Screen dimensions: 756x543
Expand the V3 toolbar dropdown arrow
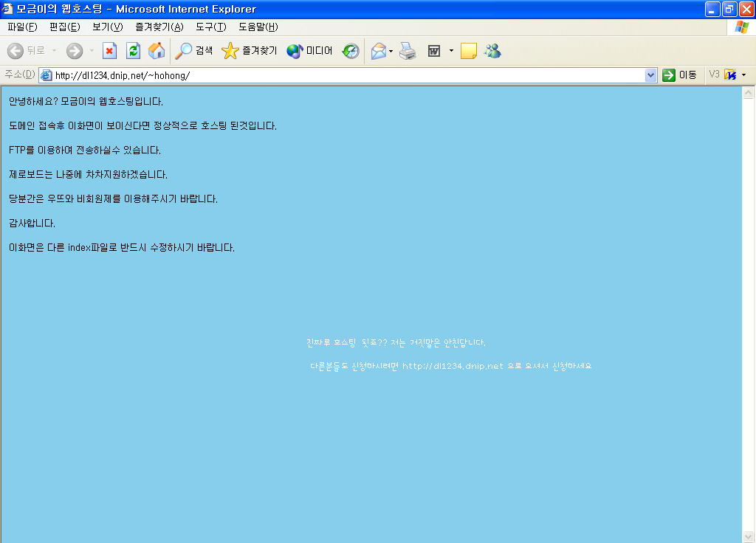[x=743, y=75]
